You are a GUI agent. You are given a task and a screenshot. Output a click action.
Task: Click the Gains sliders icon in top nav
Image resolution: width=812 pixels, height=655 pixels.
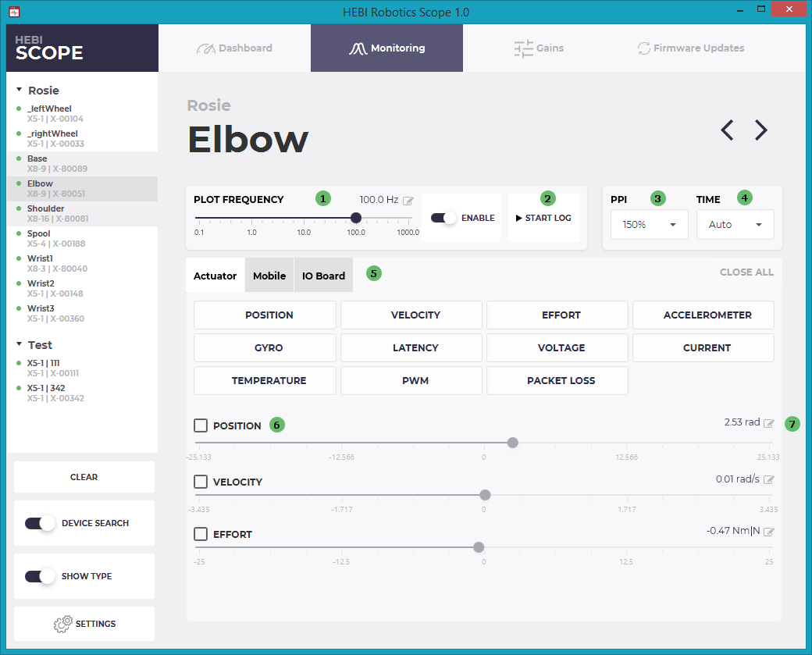click(x=523, y=48)
